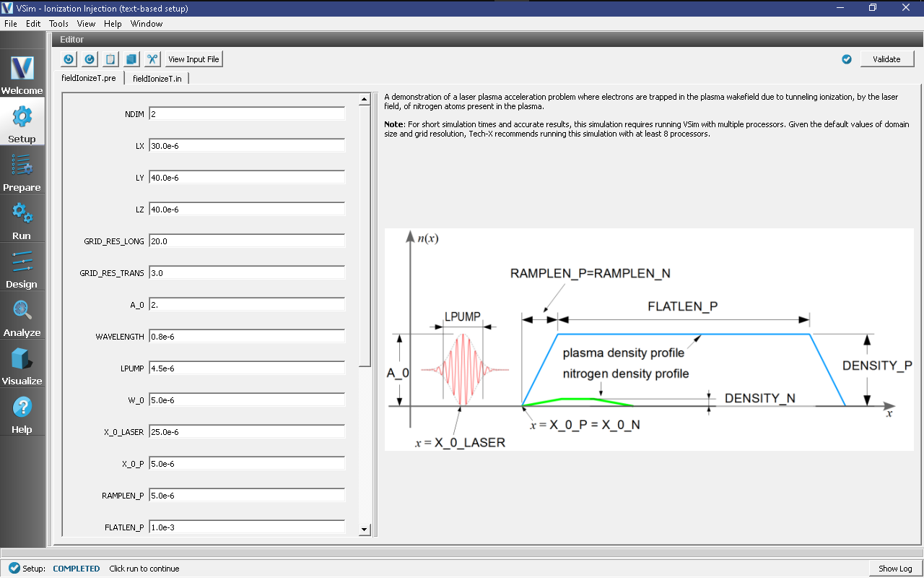Open the Welcome panel in sidebar
Screen dimensions: 924x578
pyautogui.click(x=22, y=74)
